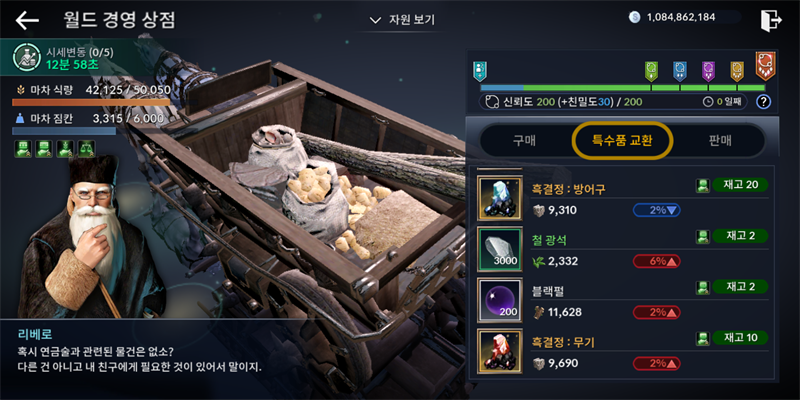Switch to the 구매 tab
800x400 pixels.
click(x=524, y=140)
